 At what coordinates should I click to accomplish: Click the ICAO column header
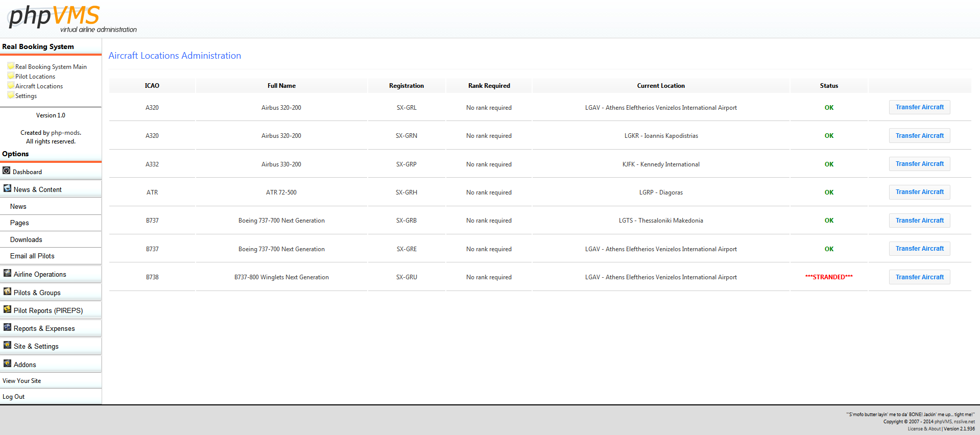click(x=152, y=86)
